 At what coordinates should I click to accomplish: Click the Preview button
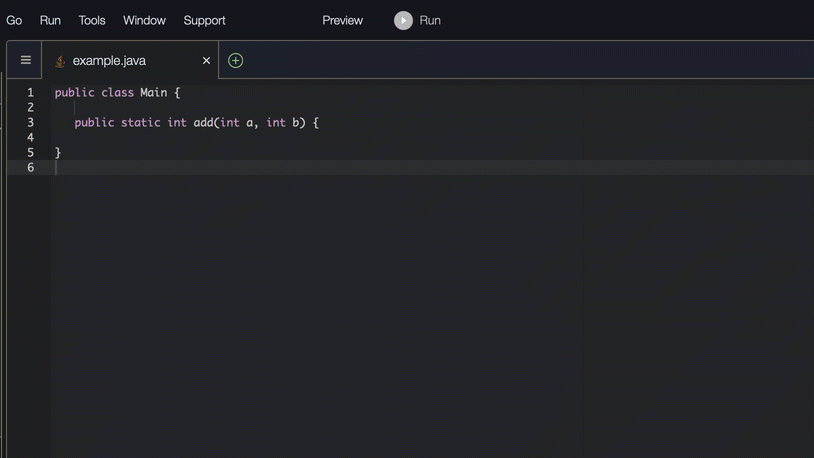pos(342,20)
